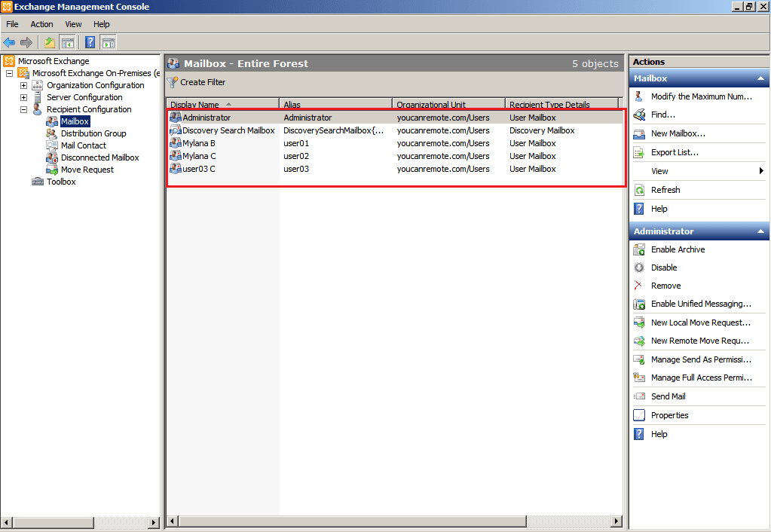Open the View submenu arrow

(761, 171)
